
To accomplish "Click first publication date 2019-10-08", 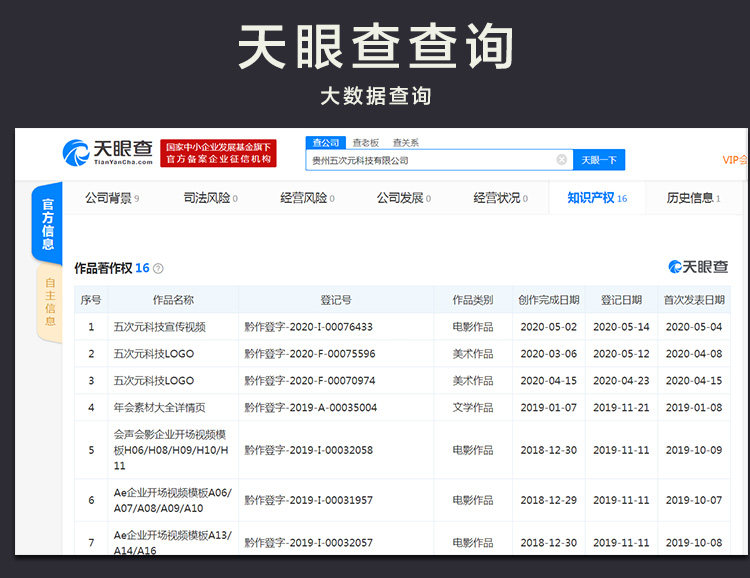I will click(x=694, y=543).
